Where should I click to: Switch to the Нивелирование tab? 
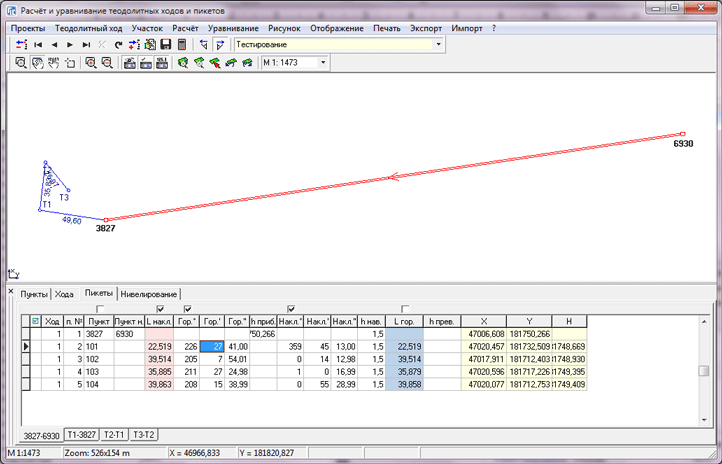(x=149, y=294)
